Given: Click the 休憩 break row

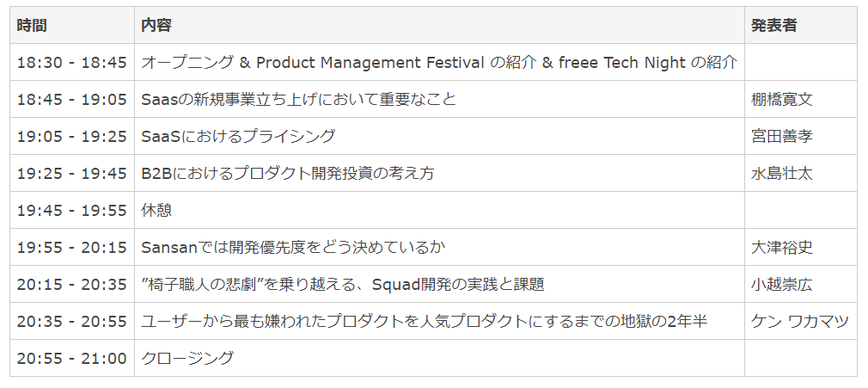Looking at the screenshot, I should pyautogui.click(x=156, y=211).
